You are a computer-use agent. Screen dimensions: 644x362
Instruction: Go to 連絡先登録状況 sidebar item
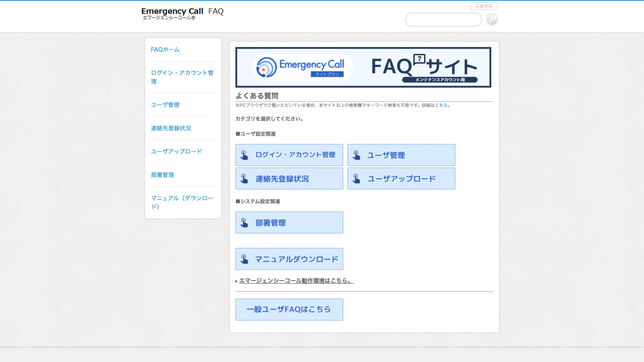coord(171,128)
